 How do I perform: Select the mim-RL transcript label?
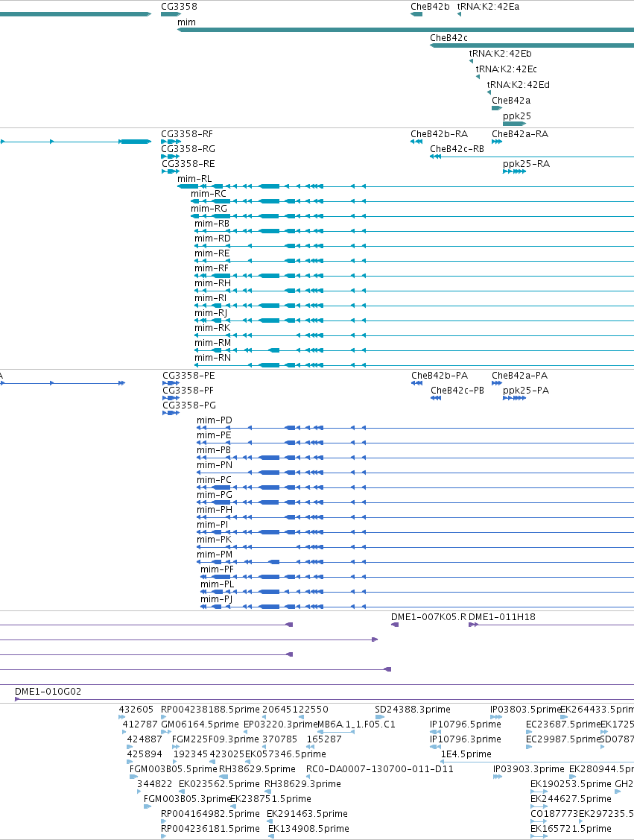pos(194,179)
